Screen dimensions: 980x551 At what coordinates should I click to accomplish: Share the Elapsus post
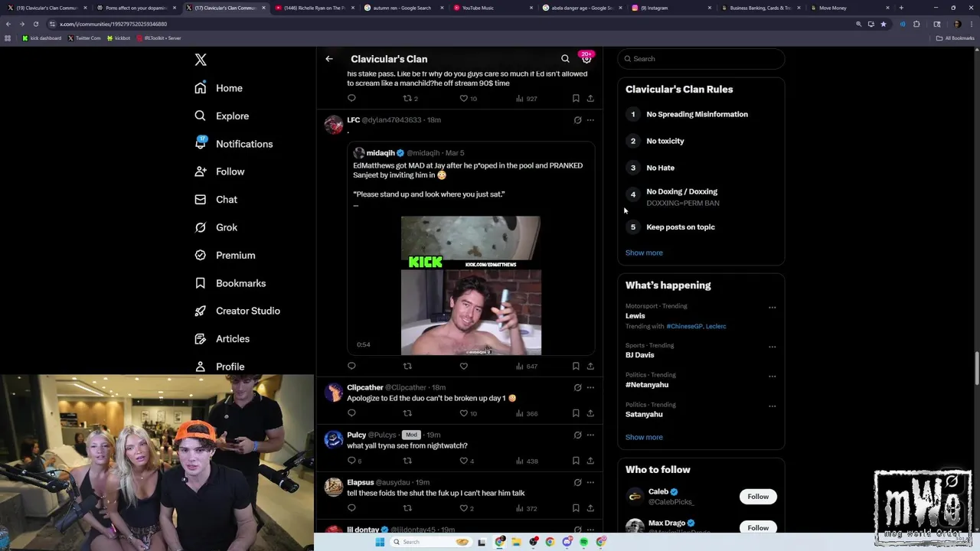(590, 508)
